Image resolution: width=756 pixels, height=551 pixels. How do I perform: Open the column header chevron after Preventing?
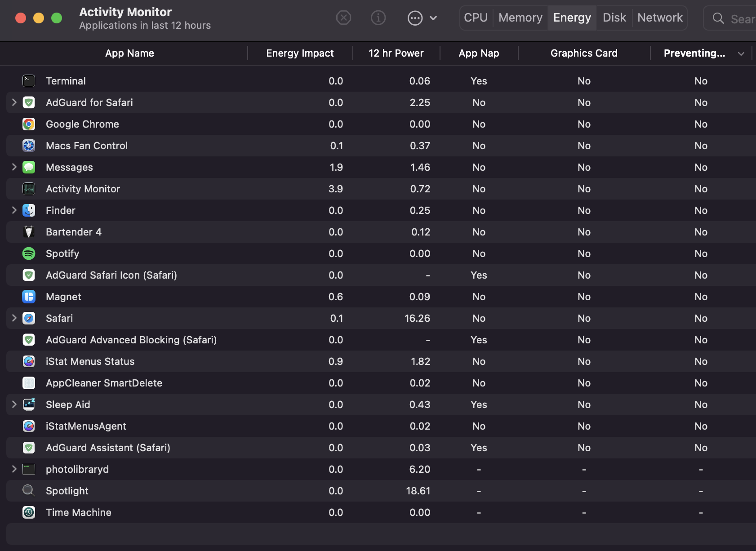pos(741,54)
